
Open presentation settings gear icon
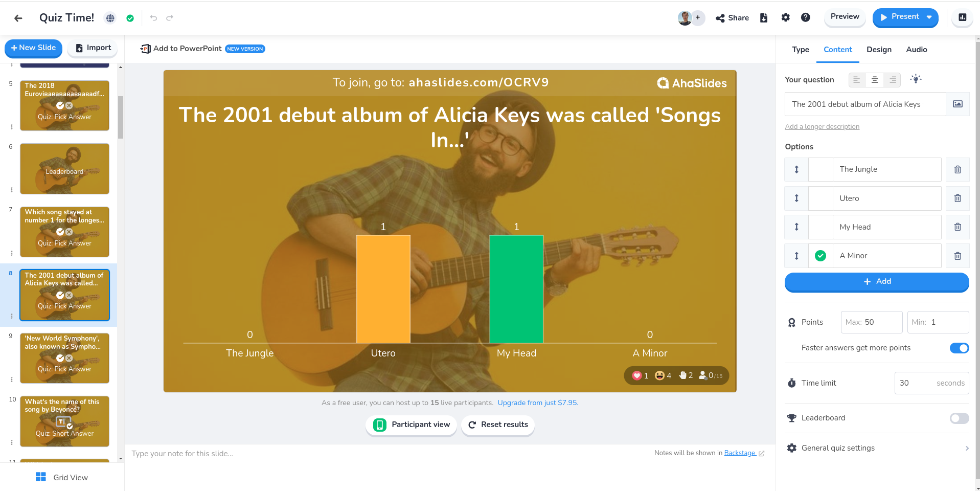(x=785, y=17)
